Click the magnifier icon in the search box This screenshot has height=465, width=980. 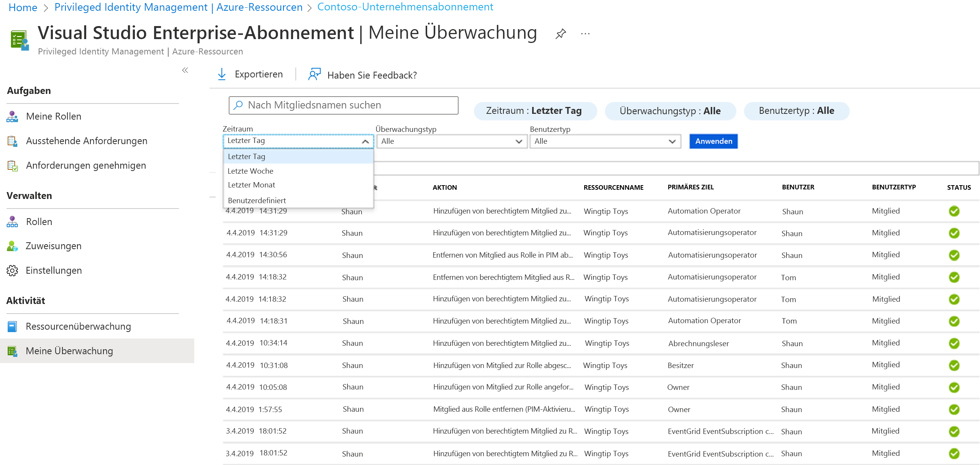click(x=238, y=105)
